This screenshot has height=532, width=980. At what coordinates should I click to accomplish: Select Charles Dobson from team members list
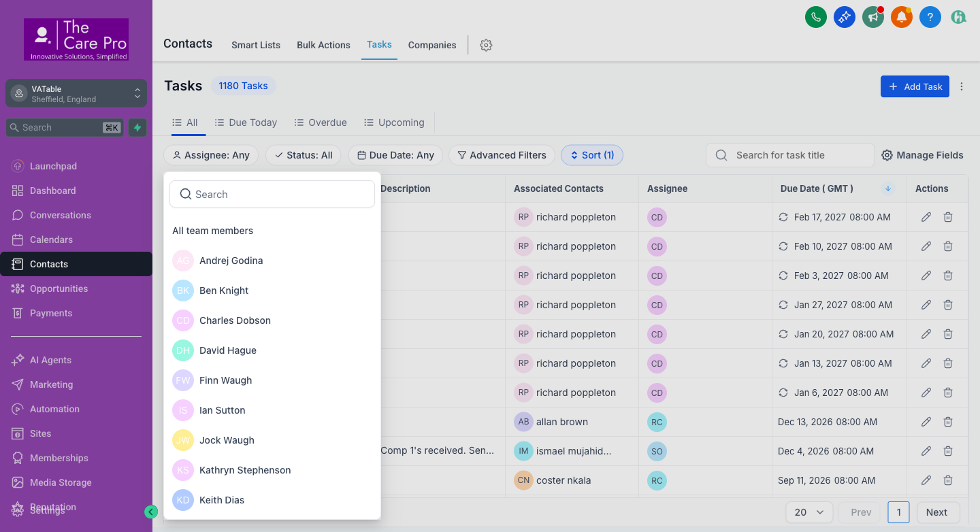234,320
